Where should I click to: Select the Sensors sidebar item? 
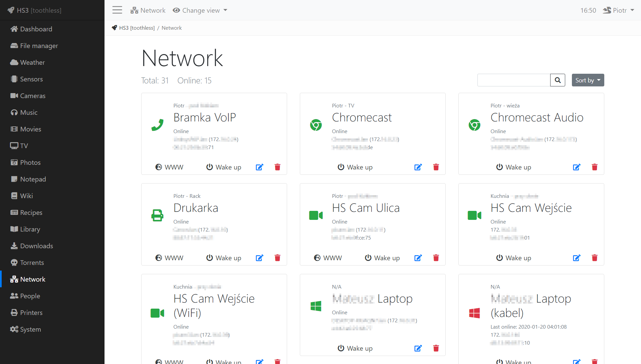tap(31, 79)
